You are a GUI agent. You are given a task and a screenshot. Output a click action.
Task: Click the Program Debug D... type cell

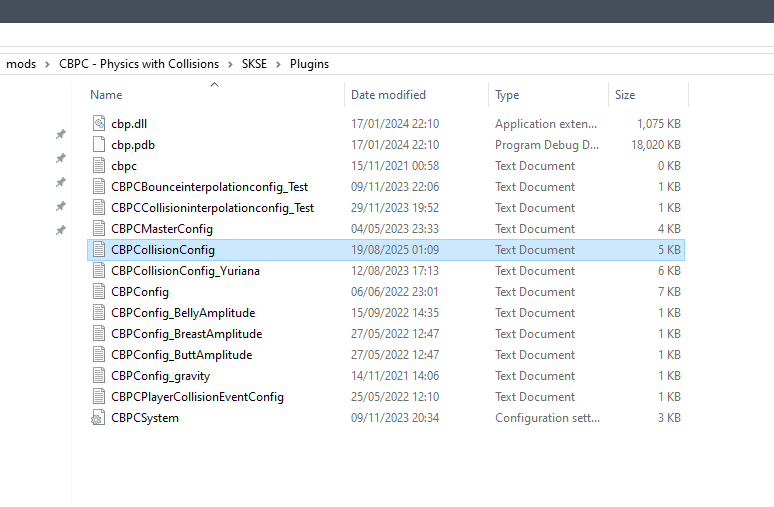[x=547, y=145]
